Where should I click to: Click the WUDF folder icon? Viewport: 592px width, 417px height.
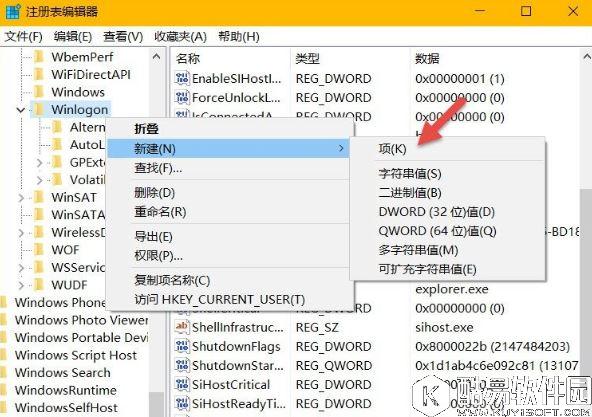pyautogui.click(x=39, y=285)
